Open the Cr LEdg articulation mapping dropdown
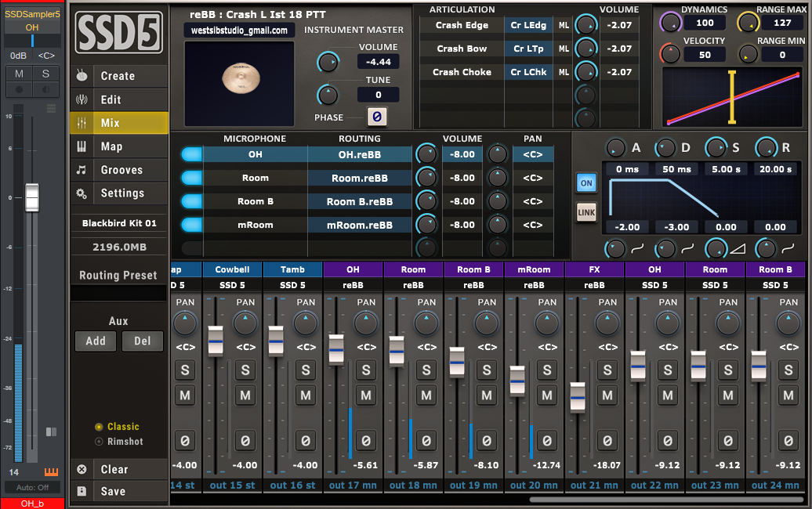The height and width of the screenshot is (509, 812). pos(527,25)
